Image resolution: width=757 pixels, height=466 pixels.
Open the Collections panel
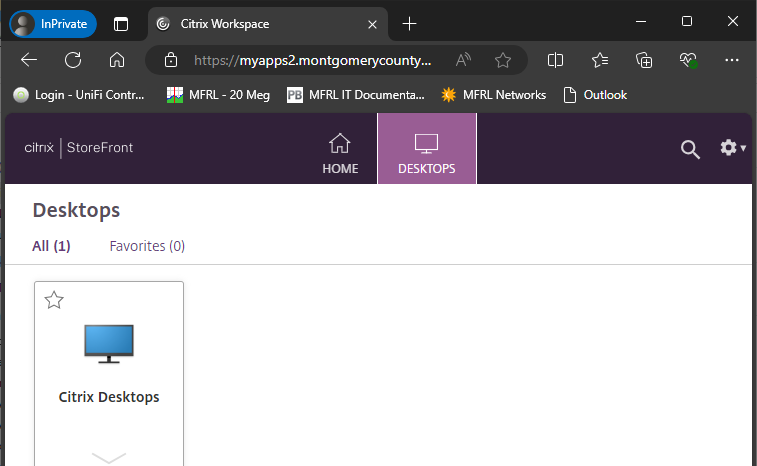click(644, 60)
